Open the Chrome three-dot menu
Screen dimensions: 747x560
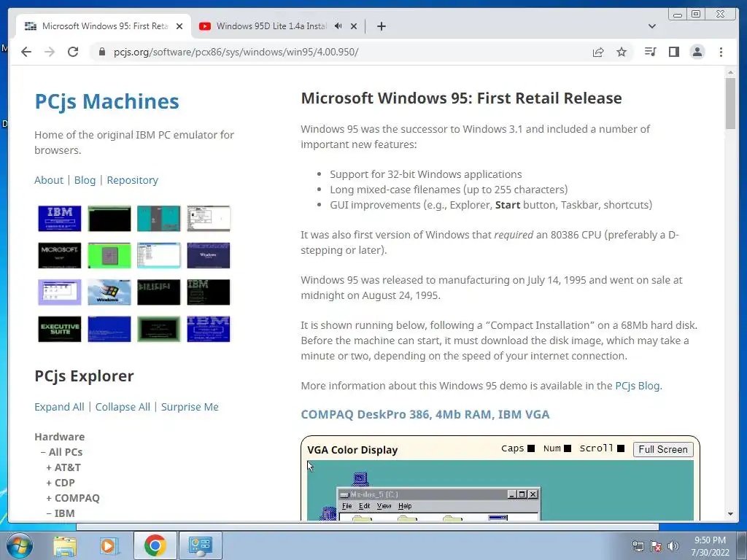(x=721, y=52)
